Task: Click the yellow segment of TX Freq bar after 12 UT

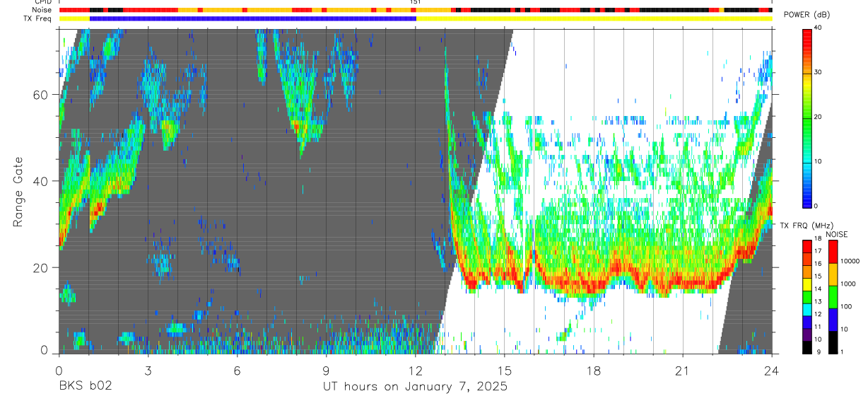Action: [x=594, y=18]
